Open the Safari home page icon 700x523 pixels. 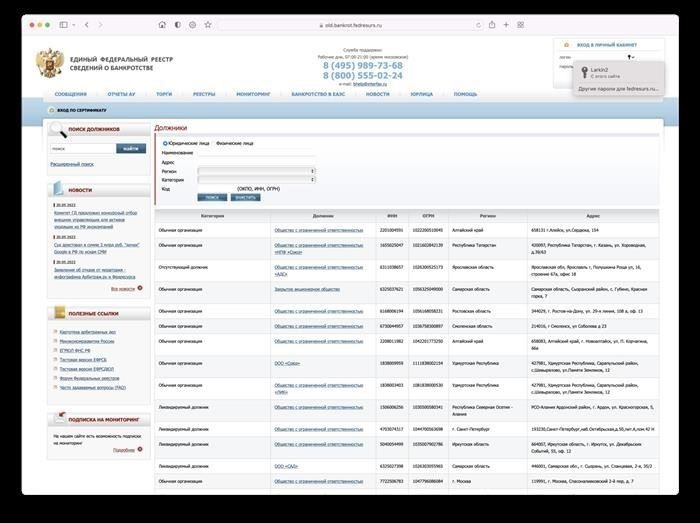click(x=162, y=25)
